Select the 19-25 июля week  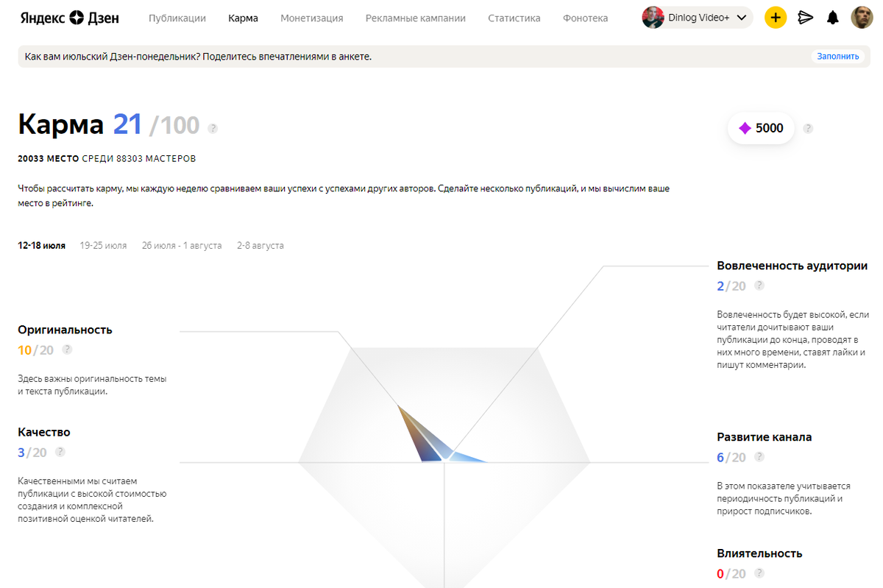coord(104,246)
